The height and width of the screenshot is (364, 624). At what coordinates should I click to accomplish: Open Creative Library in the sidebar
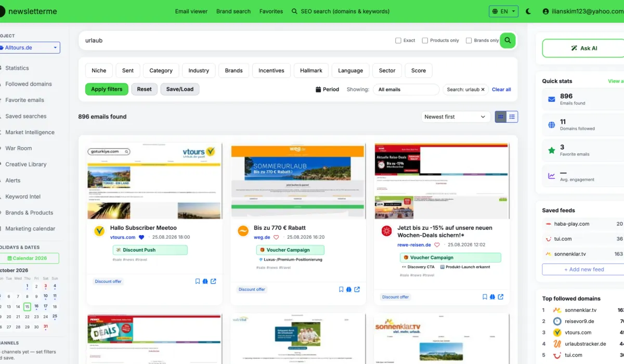(26, 164)
